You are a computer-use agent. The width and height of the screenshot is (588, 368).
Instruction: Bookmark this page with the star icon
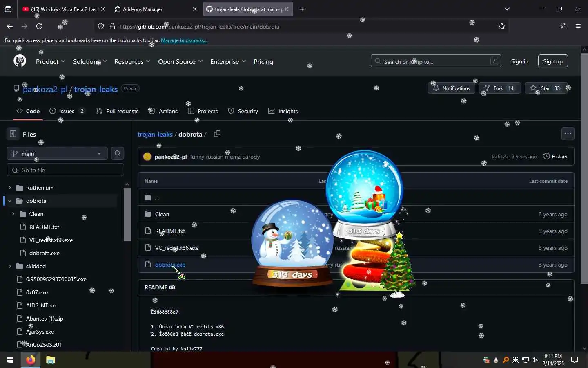[x=502, y=27]
